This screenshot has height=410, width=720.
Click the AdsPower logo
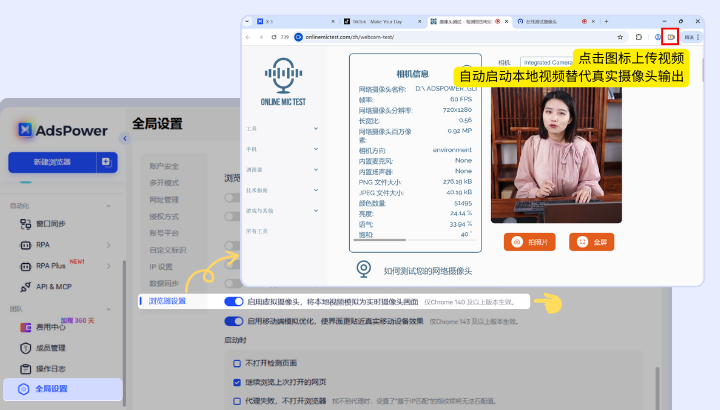point(63,130)
